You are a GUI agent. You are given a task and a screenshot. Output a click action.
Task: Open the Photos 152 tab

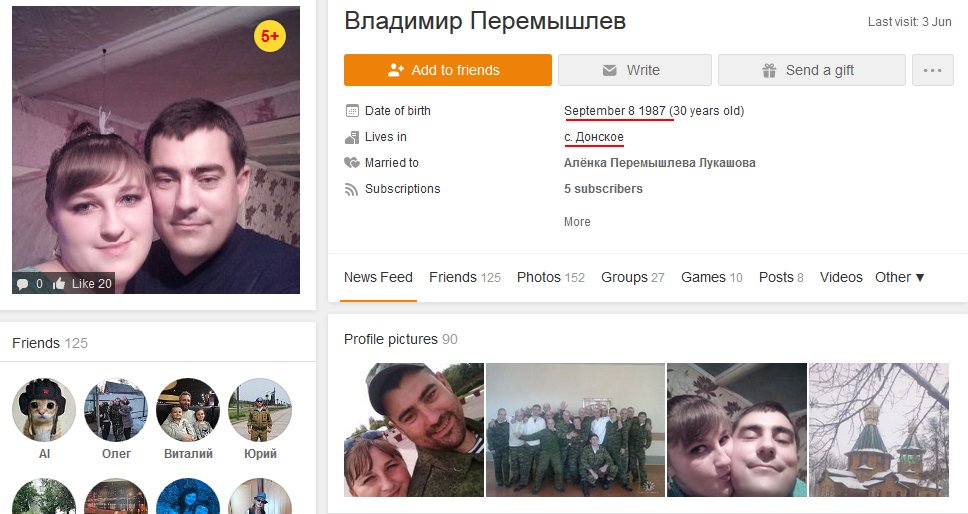tap(551, 278)
